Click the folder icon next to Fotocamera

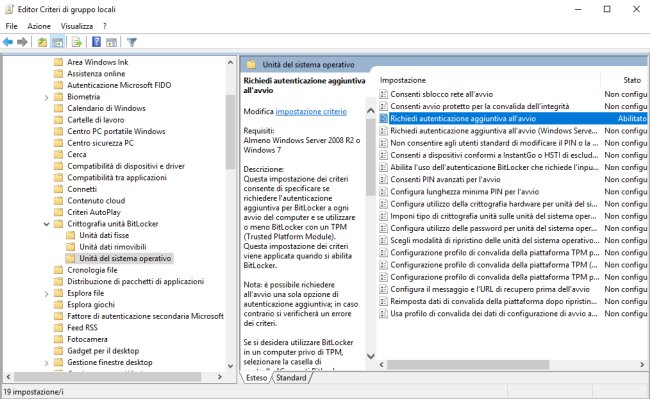tap(58, 339)
